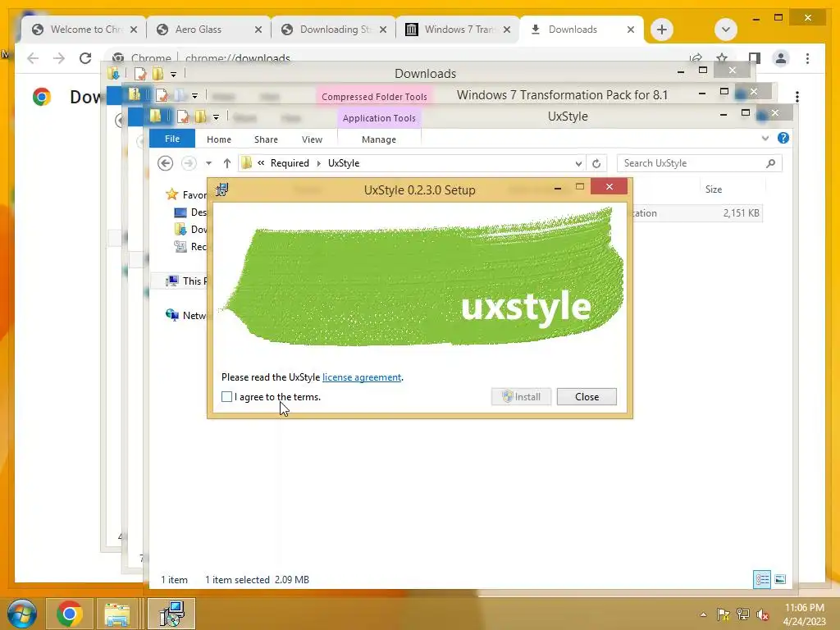The height and width of the screenshot is (630, 840).
Task: Click the UxStyle breadcrumb in address bar
Action: click(344, 163)
